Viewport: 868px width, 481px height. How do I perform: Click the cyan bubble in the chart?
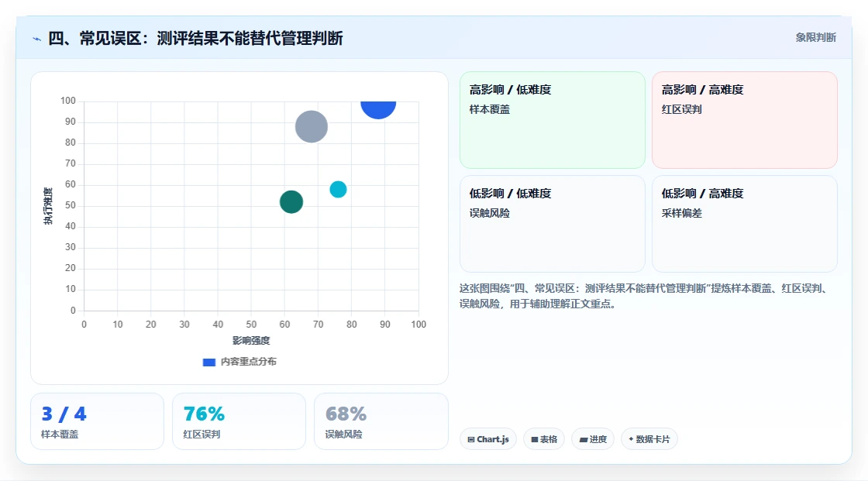pos(338,189)
